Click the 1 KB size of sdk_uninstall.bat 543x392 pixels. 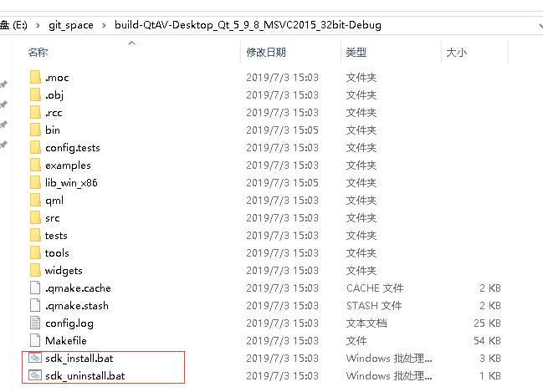(491, 376)
